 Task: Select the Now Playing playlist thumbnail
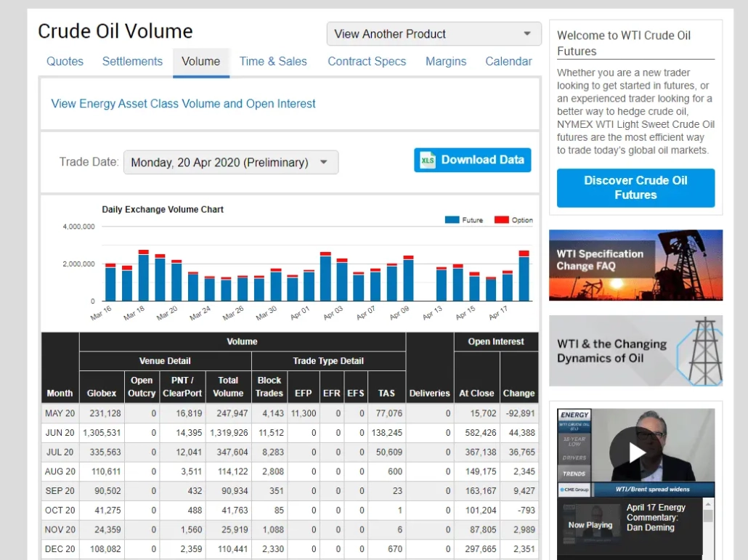click(x=590, y=524)
